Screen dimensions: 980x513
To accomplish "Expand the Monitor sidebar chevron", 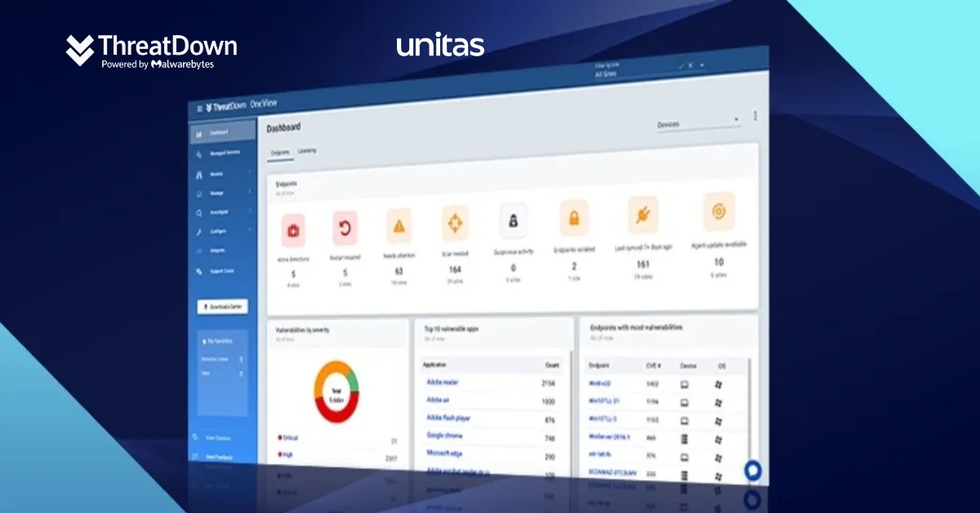I will (x=249, y=173).
